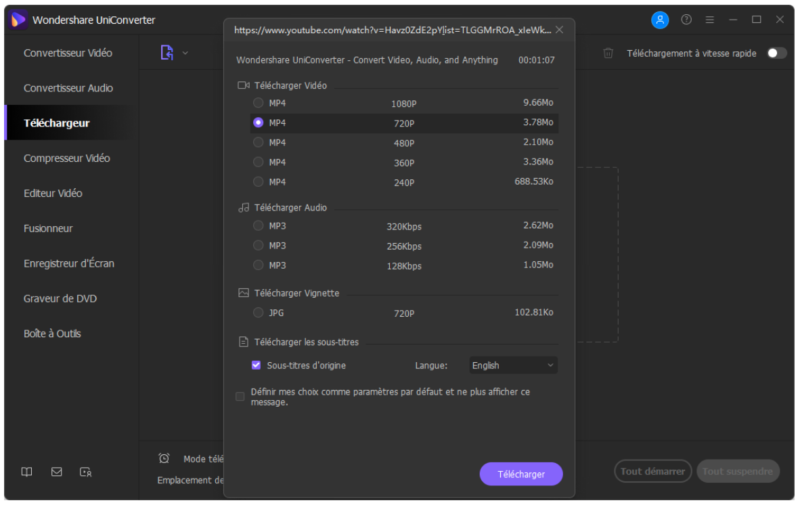Open the Langue English dropdown
Screen dimensions: 800x505
pos(513,365)
